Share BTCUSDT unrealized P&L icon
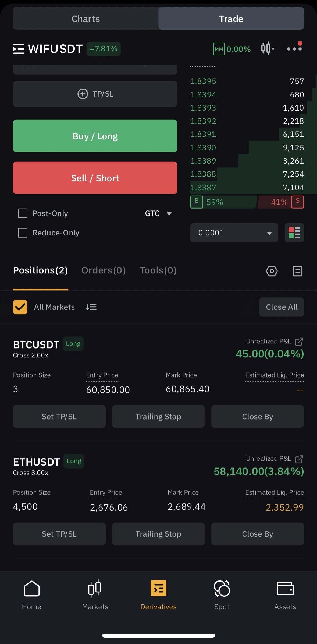Viewport: 317px width, 644px height. 299,342
